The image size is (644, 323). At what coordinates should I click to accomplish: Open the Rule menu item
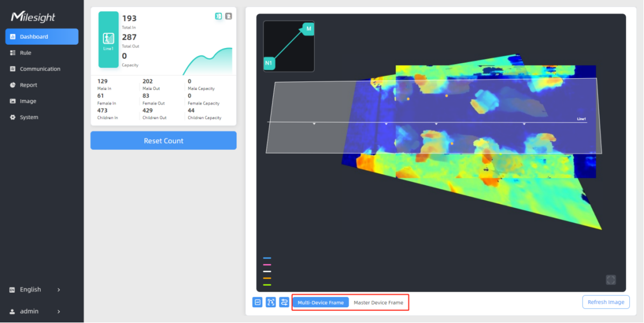tap(25, 53)
